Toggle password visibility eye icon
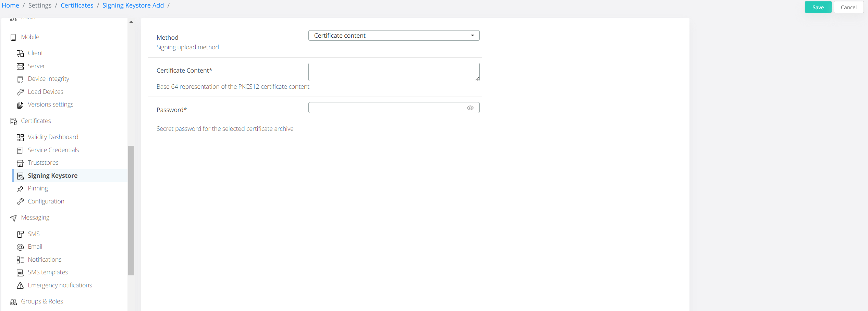The height and width of the screenshot is (311, 868). [470, 108]
